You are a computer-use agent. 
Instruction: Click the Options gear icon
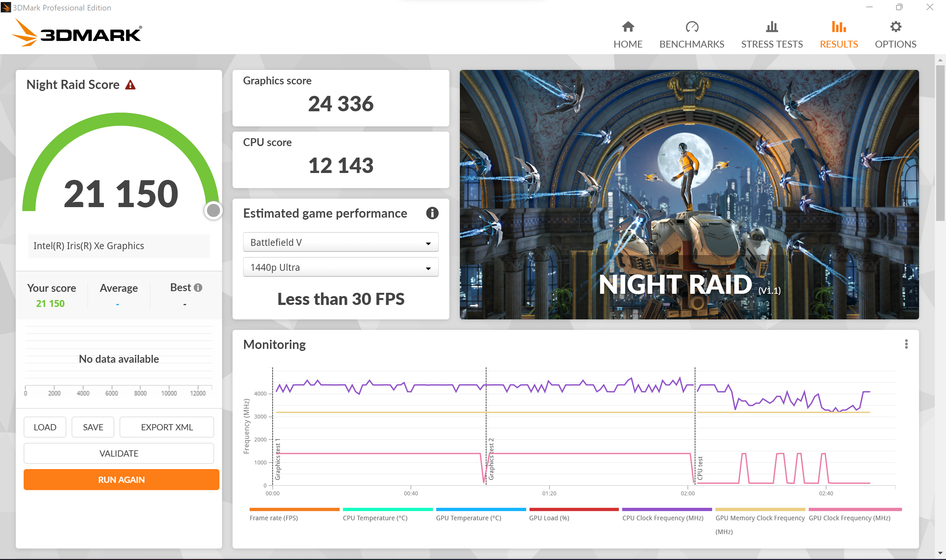point(895,27)
